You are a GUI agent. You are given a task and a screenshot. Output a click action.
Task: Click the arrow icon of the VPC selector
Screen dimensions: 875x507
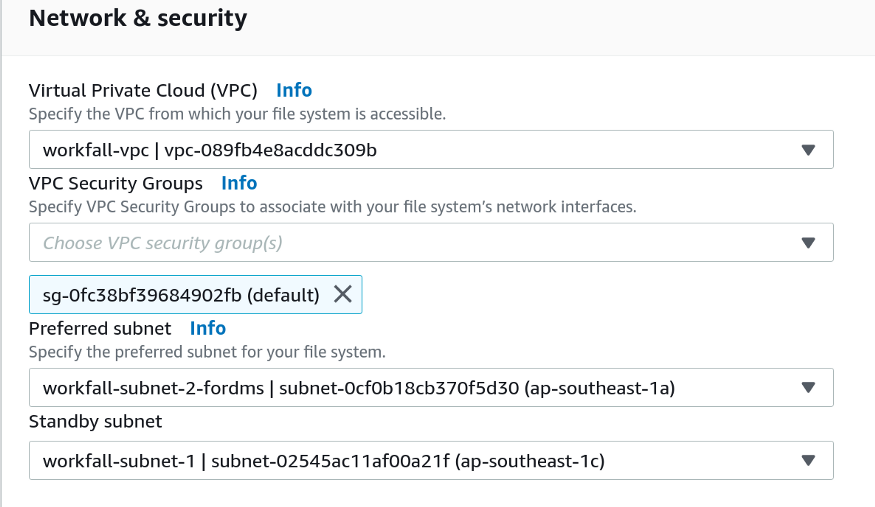[x=809, y=151]
